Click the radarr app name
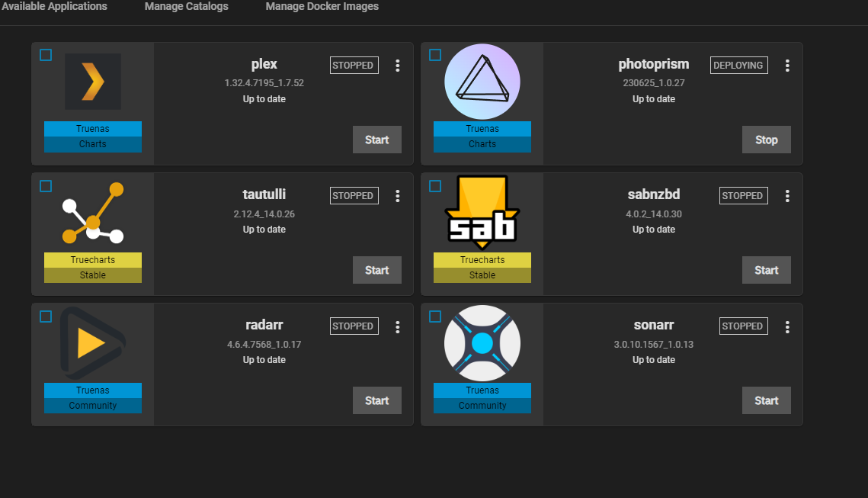This screenshot has height=498, width=868. [x=264, y=325]
